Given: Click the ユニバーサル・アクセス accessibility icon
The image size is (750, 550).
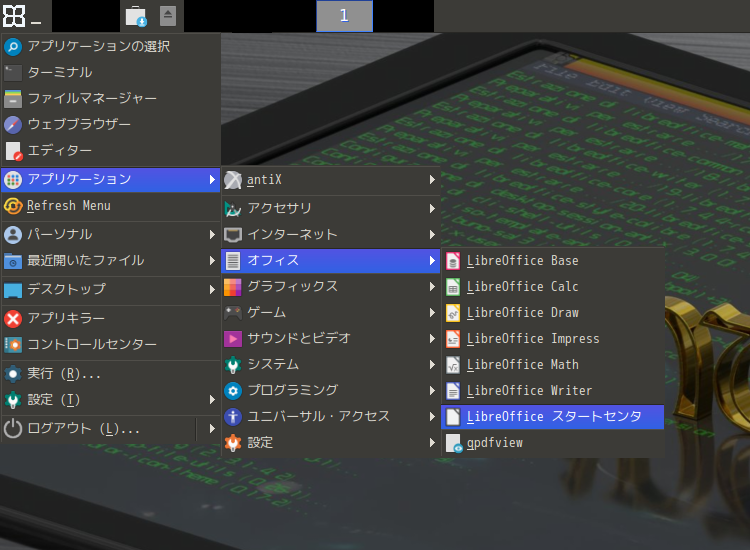Looking at the screenshot, I should coord(233,417).
